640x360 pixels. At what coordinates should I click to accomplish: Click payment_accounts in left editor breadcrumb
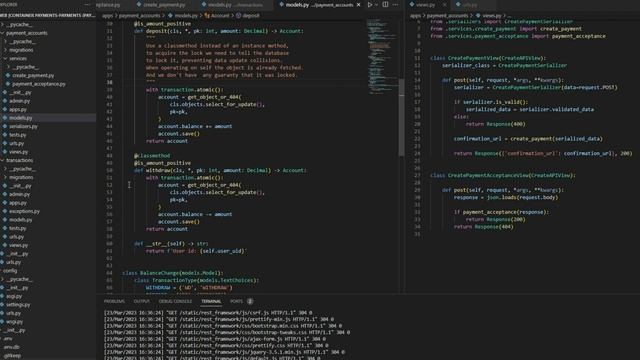pos(140,16)
